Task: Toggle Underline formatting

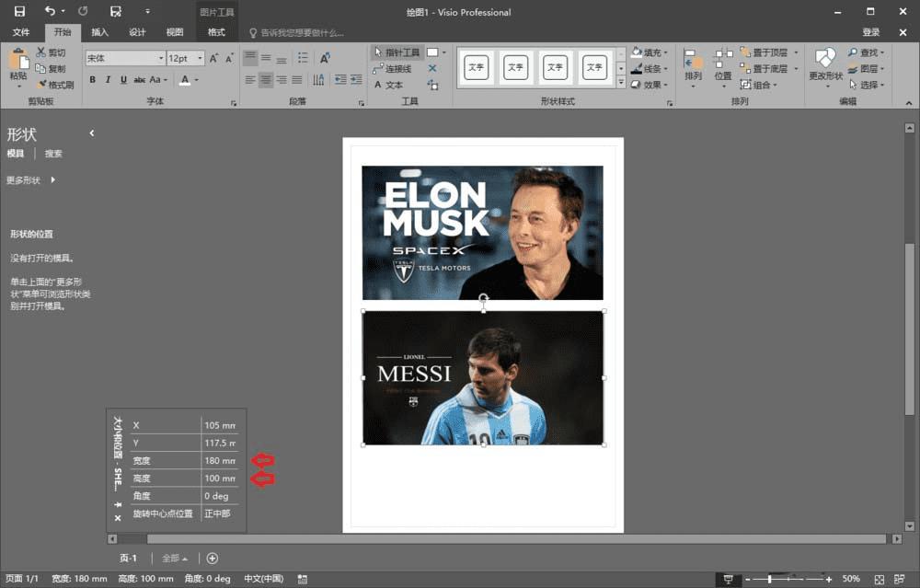Action: coord(122,80)
